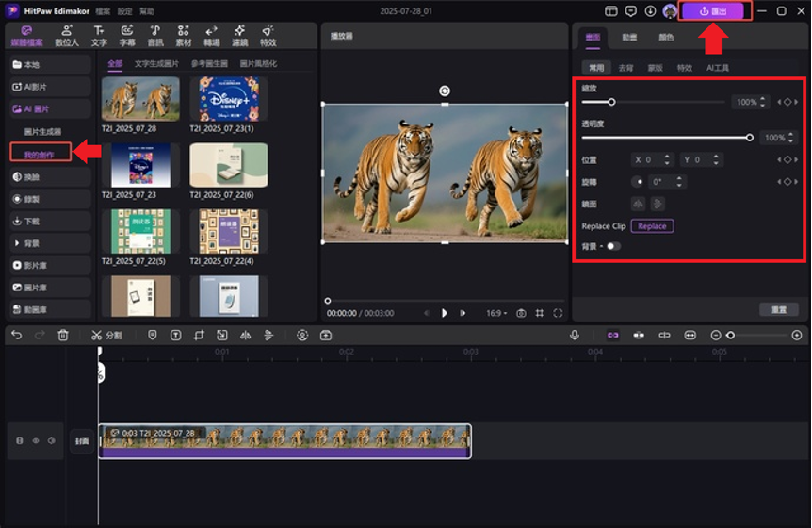Viewport: 812px width, 528px height.
Task: Toggle the track visibility eye icon
Action: click(36, 440)
